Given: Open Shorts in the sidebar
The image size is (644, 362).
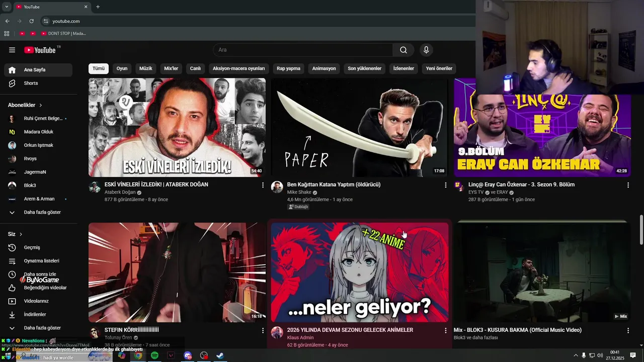Looking at the screenshot, I should 38,83.
